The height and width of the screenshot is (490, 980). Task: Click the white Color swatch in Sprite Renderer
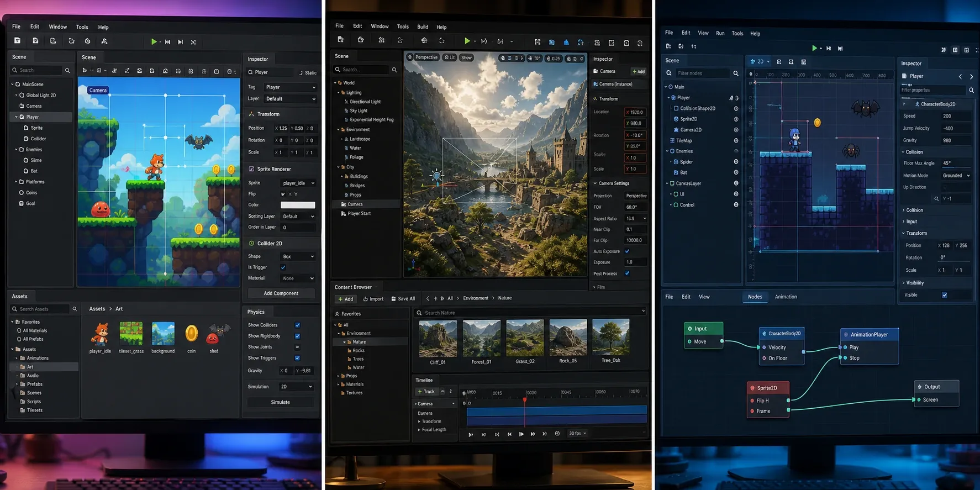[x=298, y=205]
